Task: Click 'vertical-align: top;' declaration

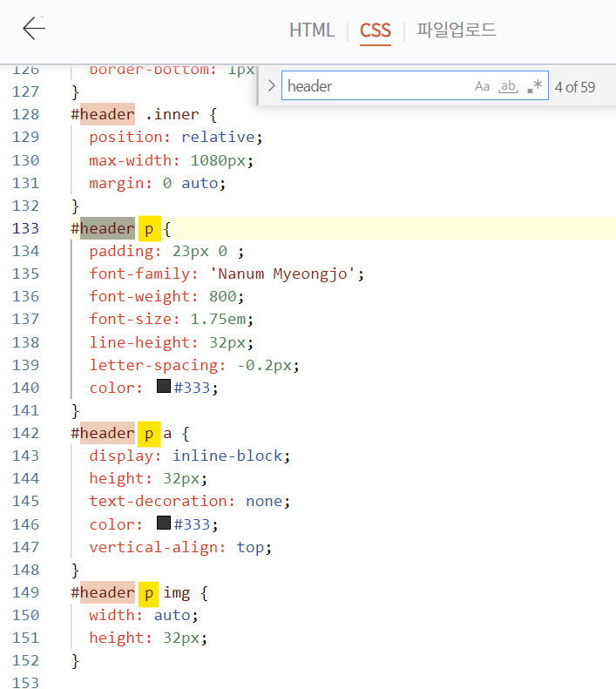Action: click(180, 547)
